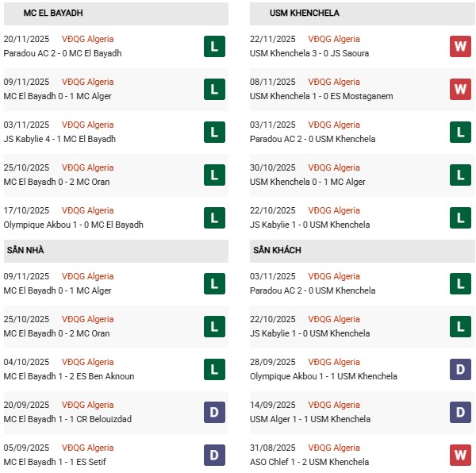This screenshot has height=473, width=476.
Task: Click the L badge for USM Khenchela 0-1 MC Alger
Action: point(460,175)
